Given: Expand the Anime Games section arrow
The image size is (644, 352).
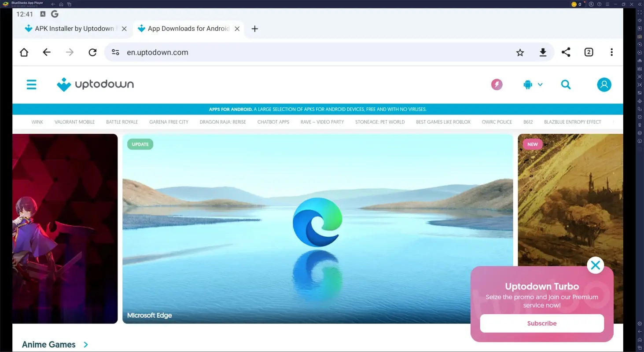Looking at the screenshot, I should pyautogui.click(x=86, y=345).
